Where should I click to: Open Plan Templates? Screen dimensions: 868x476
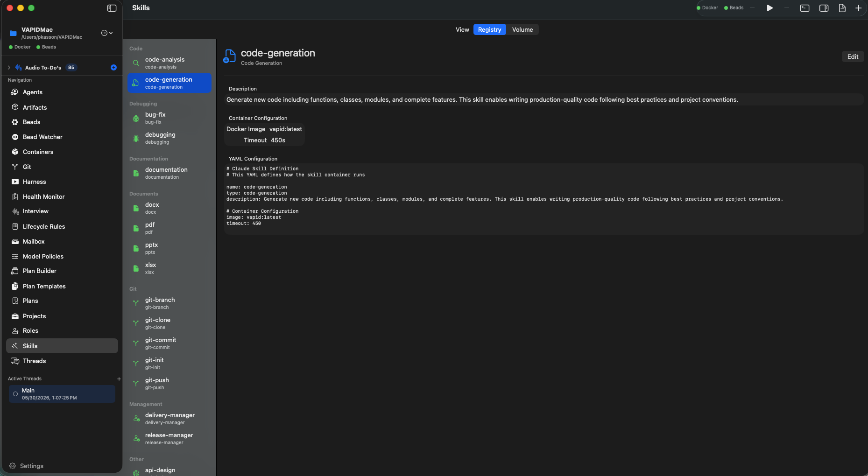(x=62, y=287)
